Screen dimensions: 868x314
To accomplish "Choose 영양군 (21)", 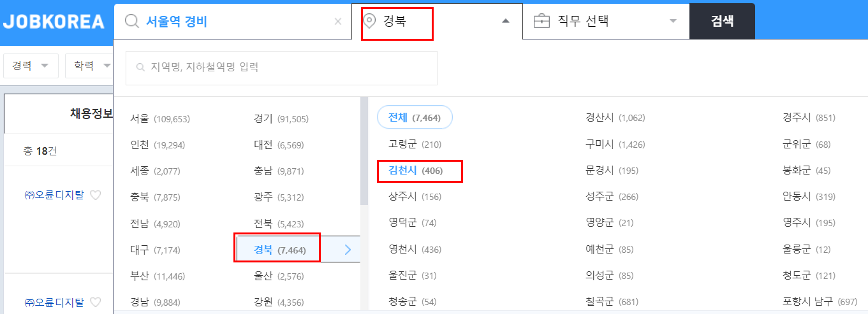I will [x=609, y=223].
